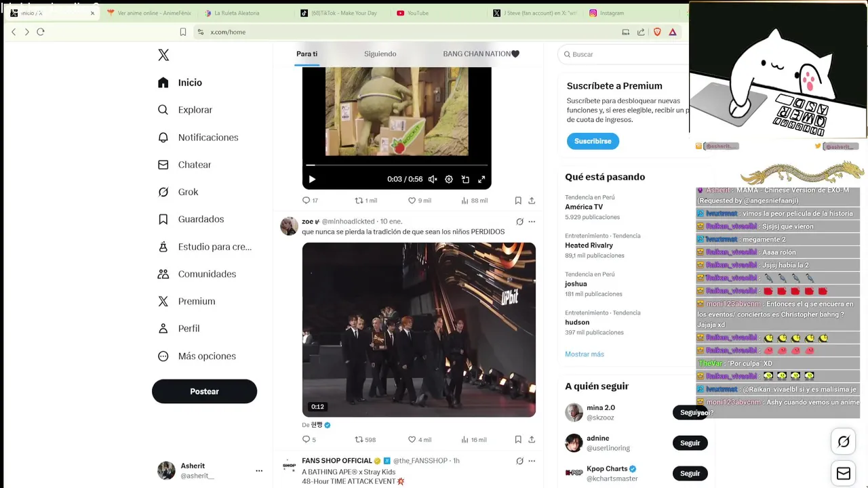Image resolution: width=868 pixels, height=488 pixels.
Task: Bookmark page via address bar icon
Action: [x=183, y=32]
